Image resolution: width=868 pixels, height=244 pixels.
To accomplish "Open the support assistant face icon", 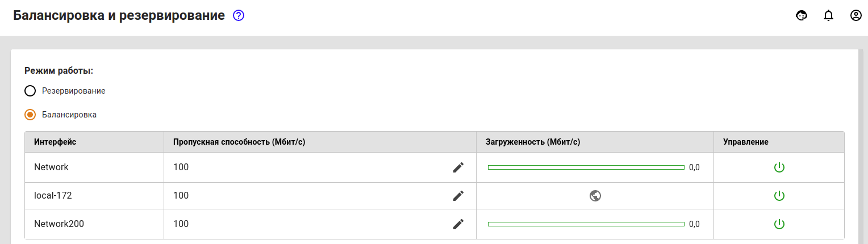I will [802, 16].
